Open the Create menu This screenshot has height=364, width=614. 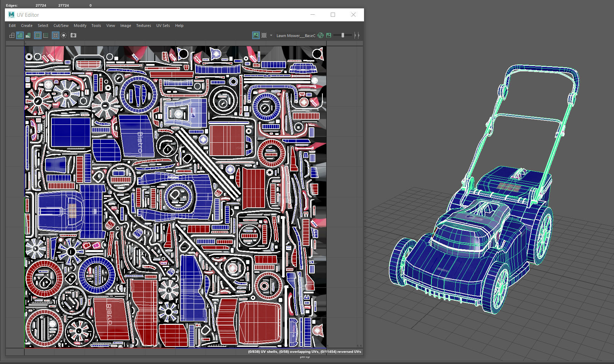tap(27, 26)
